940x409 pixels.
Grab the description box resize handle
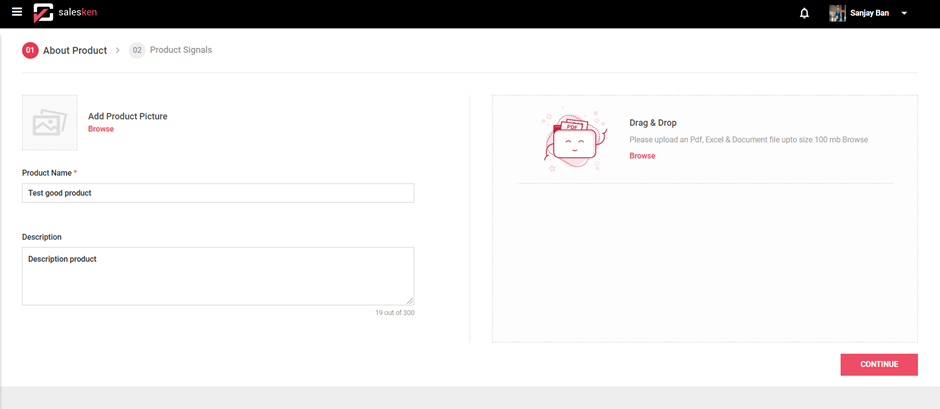click(x=410, y=301)
